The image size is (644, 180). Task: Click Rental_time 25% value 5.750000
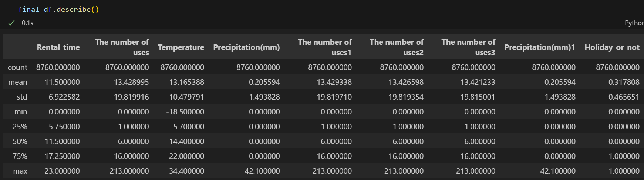pyautogui.click(x=64, y=127)
